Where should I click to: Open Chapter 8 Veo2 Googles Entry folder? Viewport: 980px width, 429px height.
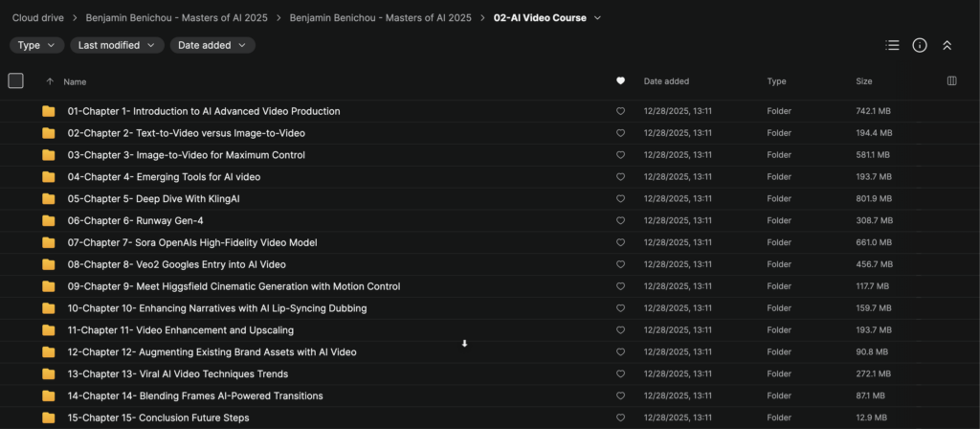coord(176,264)
